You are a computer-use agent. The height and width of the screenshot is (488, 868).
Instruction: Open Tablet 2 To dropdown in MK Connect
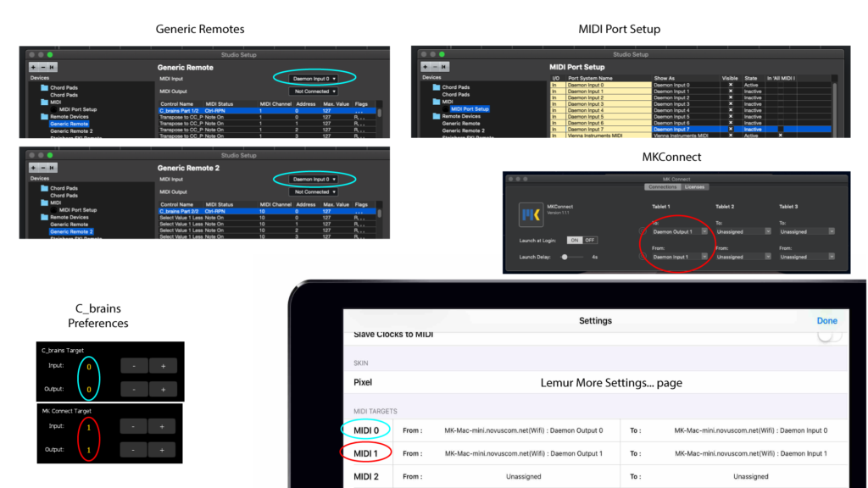(743, 231)
